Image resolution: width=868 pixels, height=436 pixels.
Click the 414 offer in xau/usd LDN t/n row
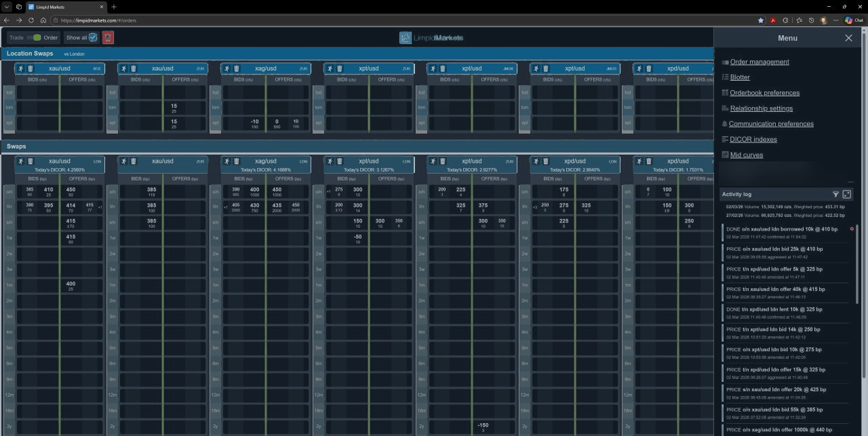(x=71, y=207)
